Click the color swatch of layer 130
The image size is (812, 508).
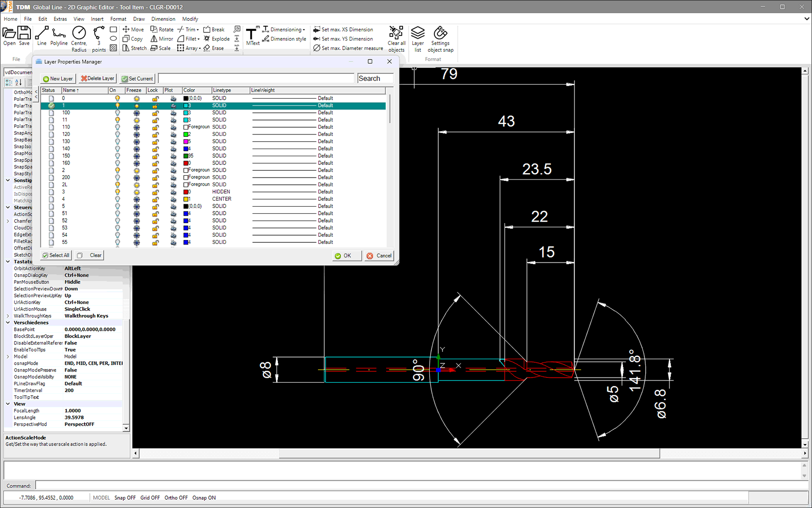tap(186, 142)
